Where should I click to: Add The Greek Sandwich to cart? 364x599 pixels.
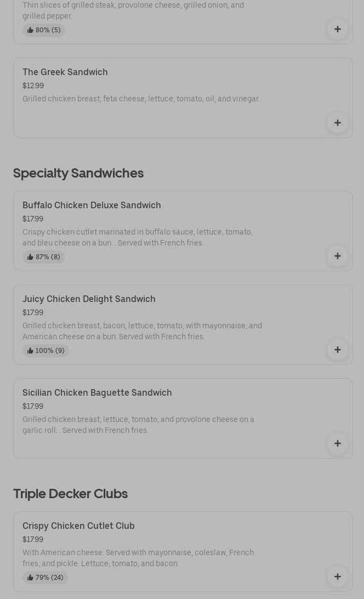[337, 123]
